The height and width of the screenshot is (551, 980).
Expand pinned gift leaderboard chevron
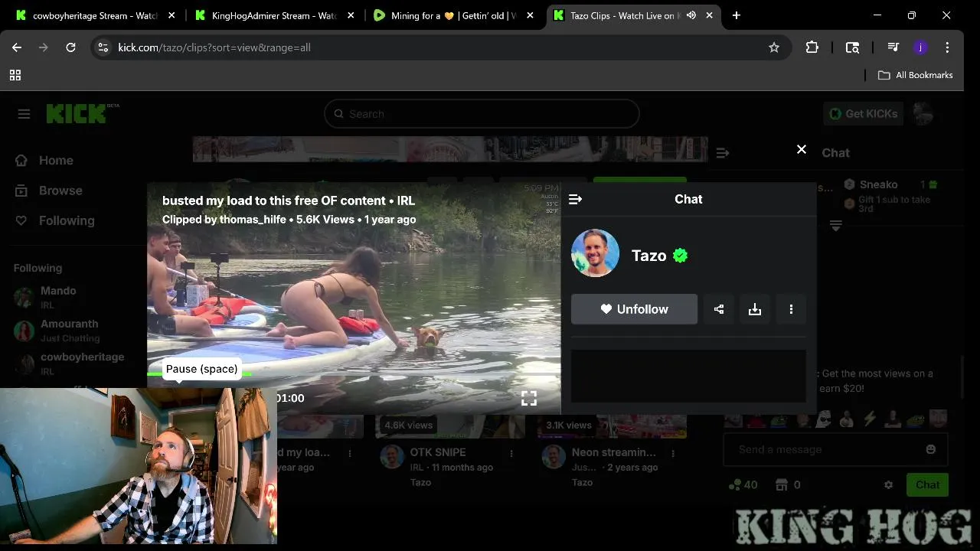coord(835,226)
